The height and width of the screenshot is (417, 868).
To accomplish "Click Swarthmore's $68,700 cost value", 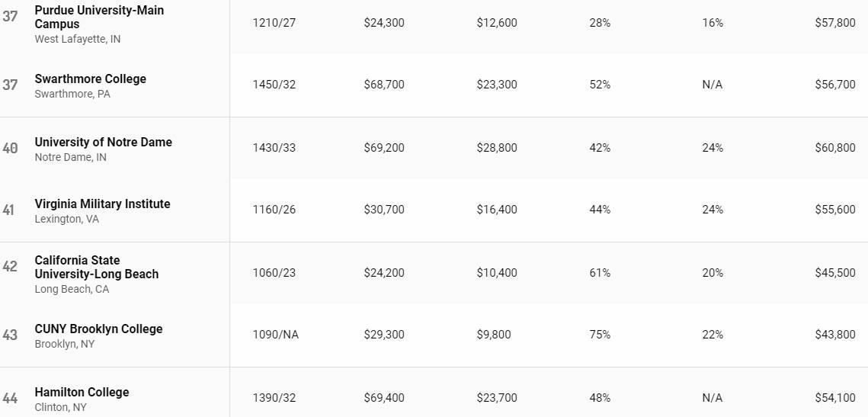I will click(384, 84).
